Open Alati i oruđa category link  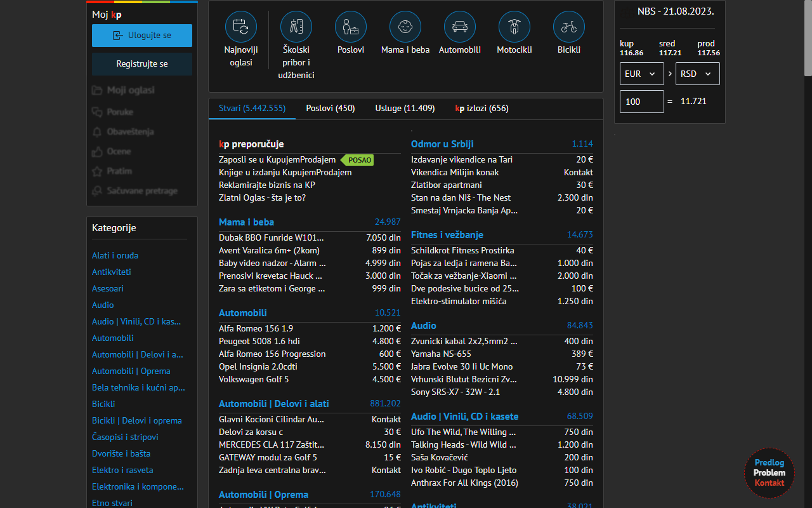coord(115,255)
